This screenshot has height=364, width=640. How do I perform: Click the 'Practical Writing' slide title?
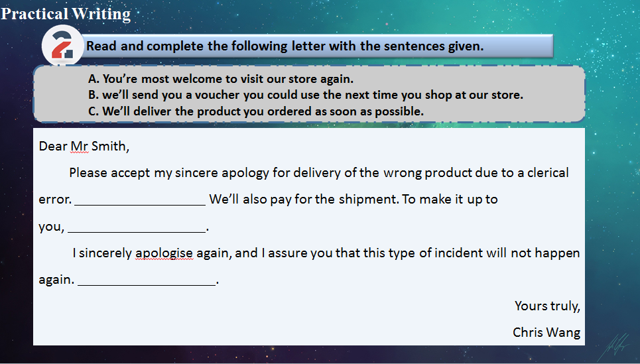(66, 14)
